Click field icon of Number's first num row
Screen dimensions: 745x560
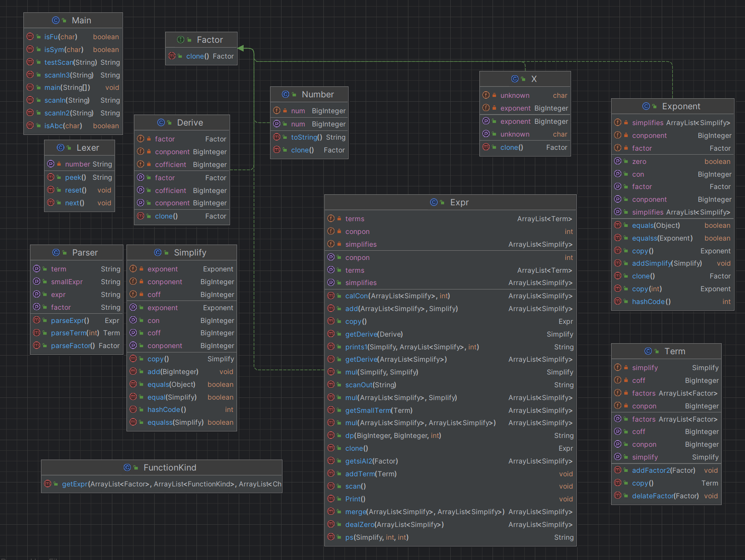coord(277,111)
